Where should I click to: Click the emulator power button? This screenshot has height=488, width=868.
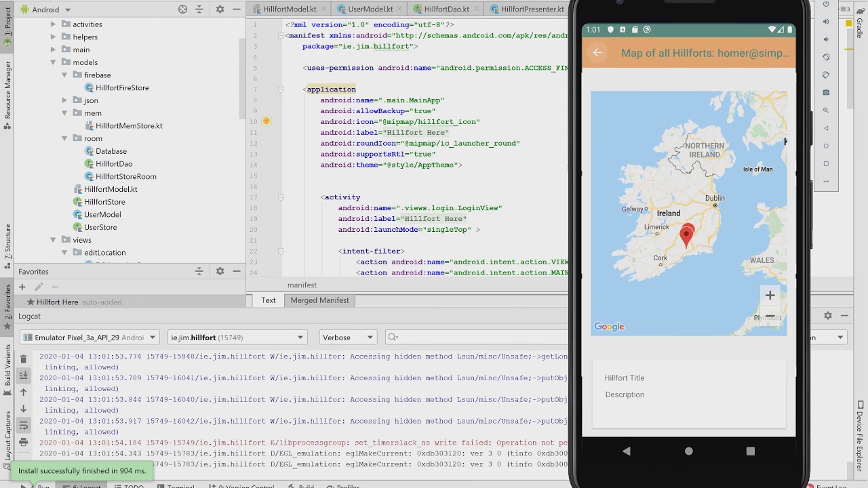tap(826, 4)
